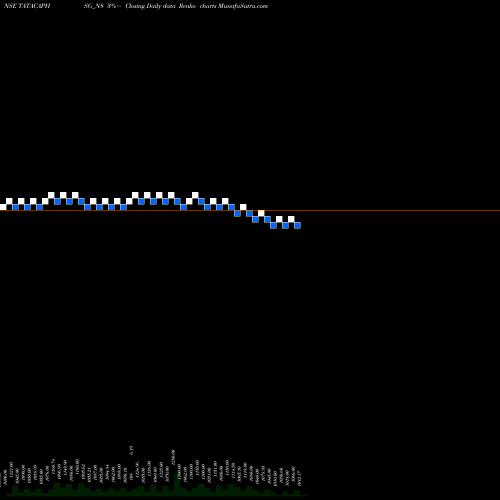Click the Closing Daily data header text
This screenshot has height=500, width=500.
pos(150,6)
